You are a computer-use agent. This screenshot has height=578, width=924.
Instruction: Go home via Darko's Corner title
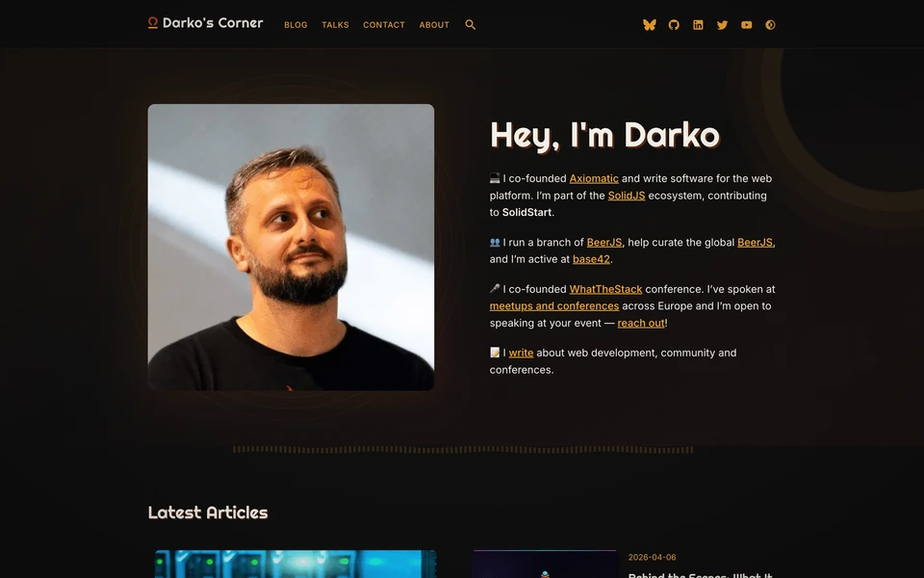coord(213,23)
